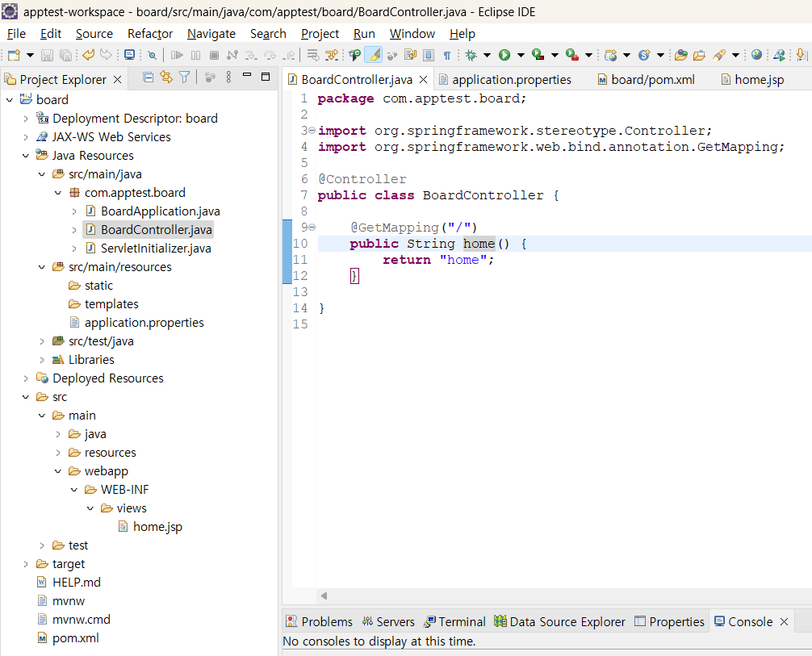Open the Problems view tab

pos(320,621)
